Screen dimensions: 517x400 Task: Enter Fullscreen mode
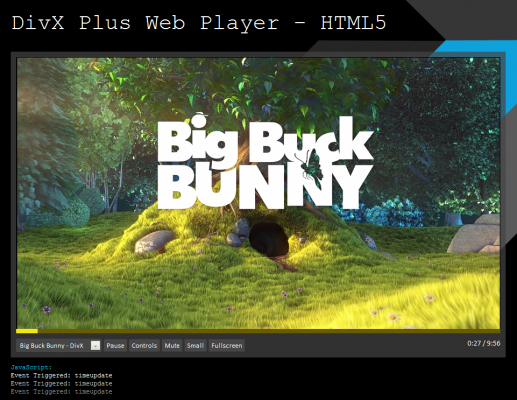(227, 346)
